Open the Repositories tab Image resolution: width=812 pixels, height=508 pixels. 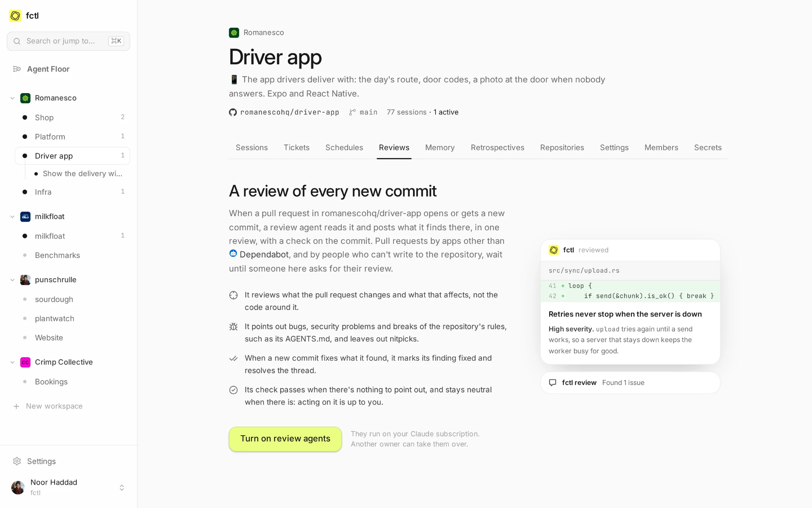pos(562,147)
